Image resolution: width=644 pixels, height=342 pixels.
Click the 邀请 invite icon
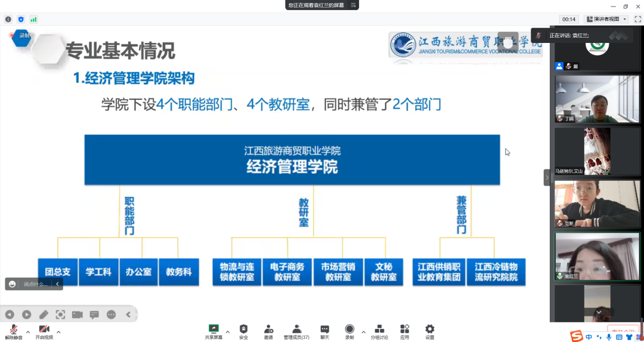tap(268, 331)
